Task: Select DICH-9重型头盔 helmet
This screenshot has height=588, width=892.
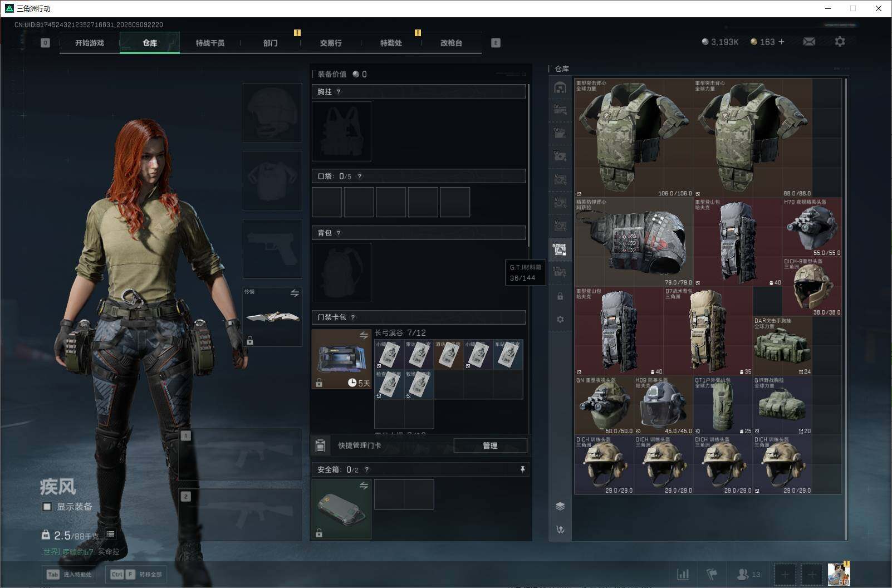Action: 812,287
